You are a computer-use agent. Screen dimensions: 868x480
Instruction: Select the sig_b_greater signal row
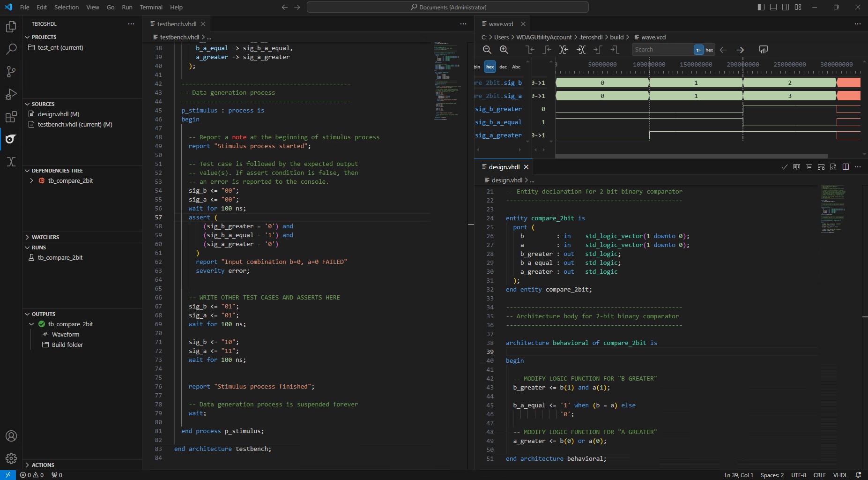[498, 109]
